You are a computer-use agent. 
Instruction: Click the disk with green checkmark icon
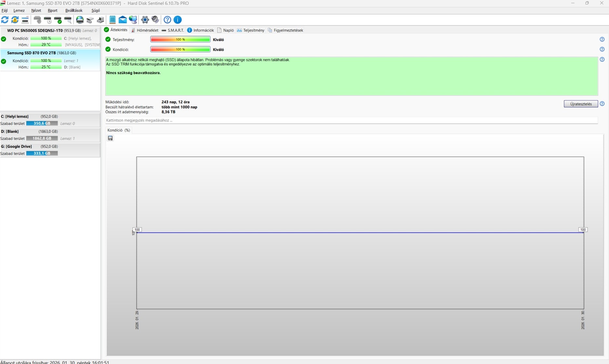point(58,20)
